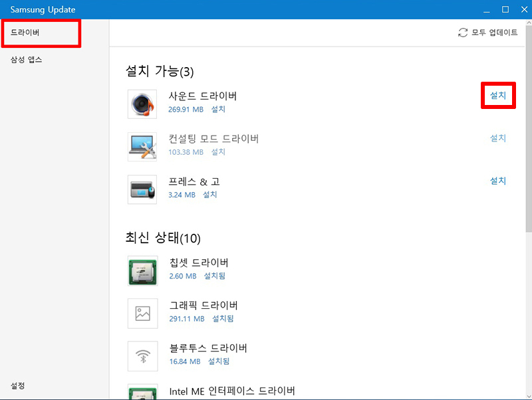Click the refresh icon beside 모두 업데이트
The image size is (532, 400).
[x=463, y=33]
